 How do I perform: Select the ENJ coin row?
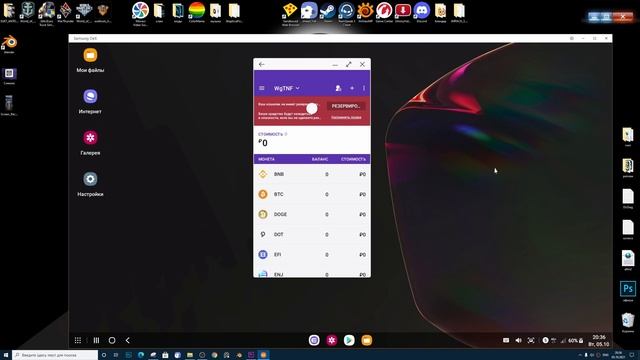point(312,273)
